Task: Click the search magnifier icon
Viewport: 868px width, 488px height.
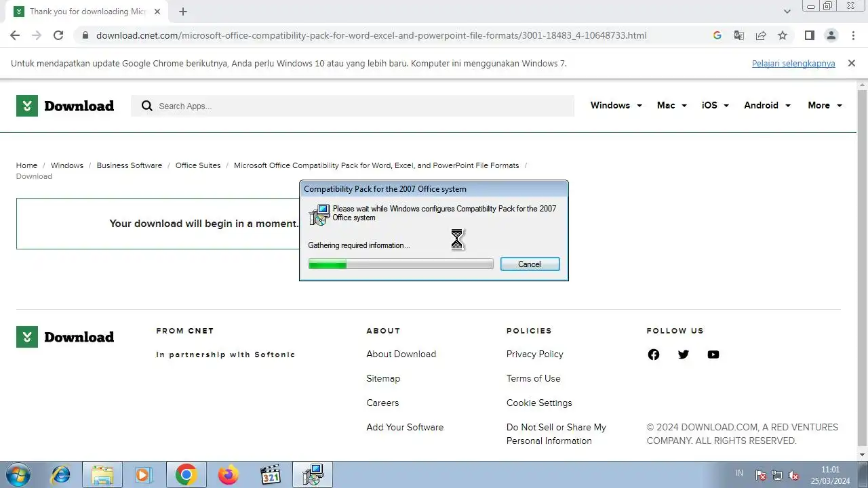Action: pyautogui.click(x=146, y=106)
